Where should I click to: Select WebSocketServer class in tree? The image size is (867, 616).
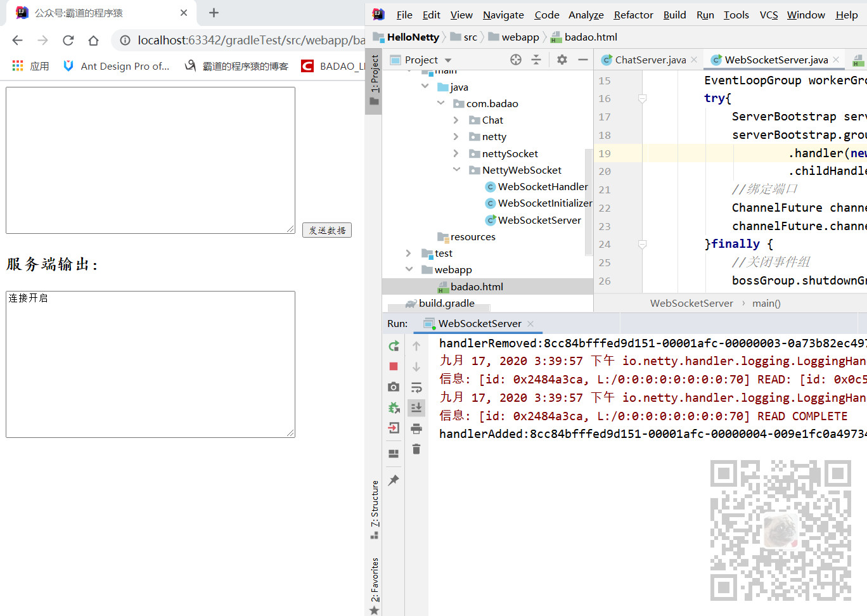click(533, 220)
